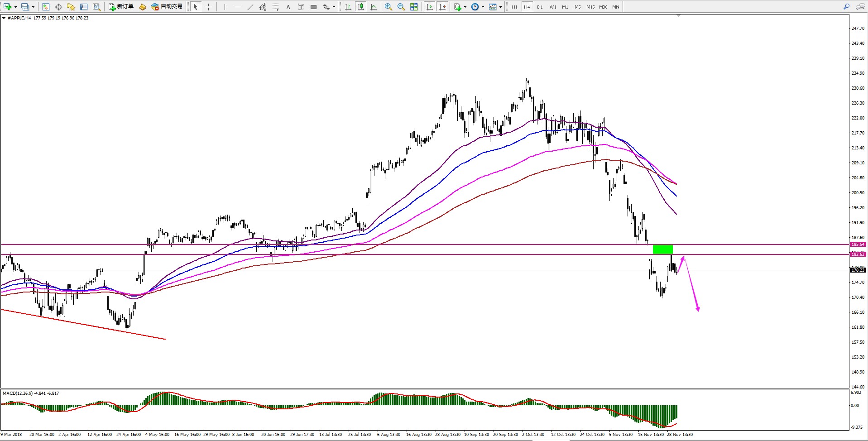Click the 新订单 new order button
The height and width of the screenshot is (441, 868).
pos(121,7)
